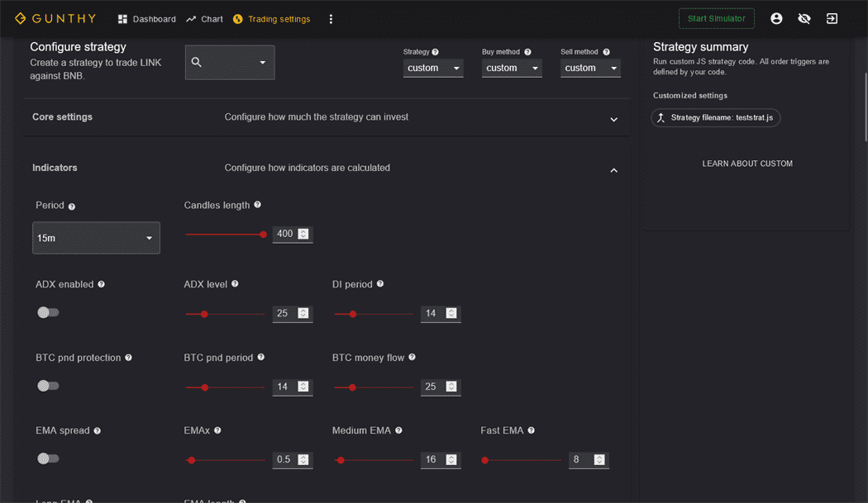Click the crossed-out eye privacy icon
868x503 pixels.
(x=804, y=18)
